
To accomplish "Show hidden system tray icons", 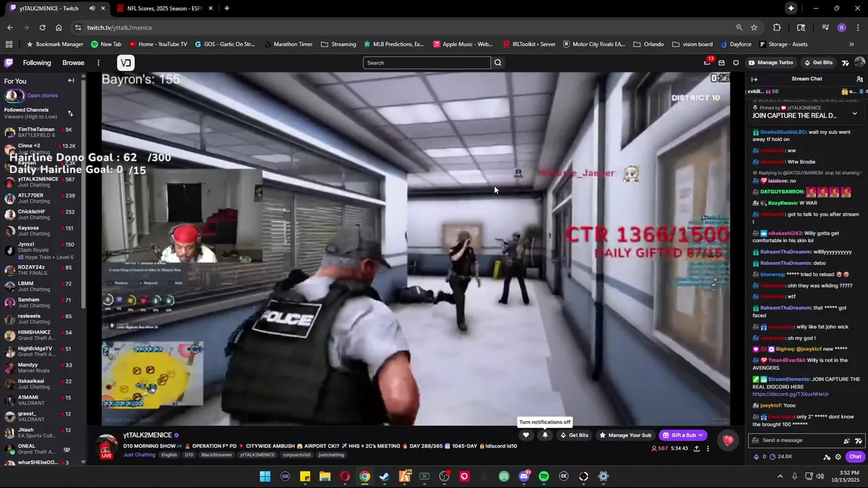I will click(x=780, y=476).
